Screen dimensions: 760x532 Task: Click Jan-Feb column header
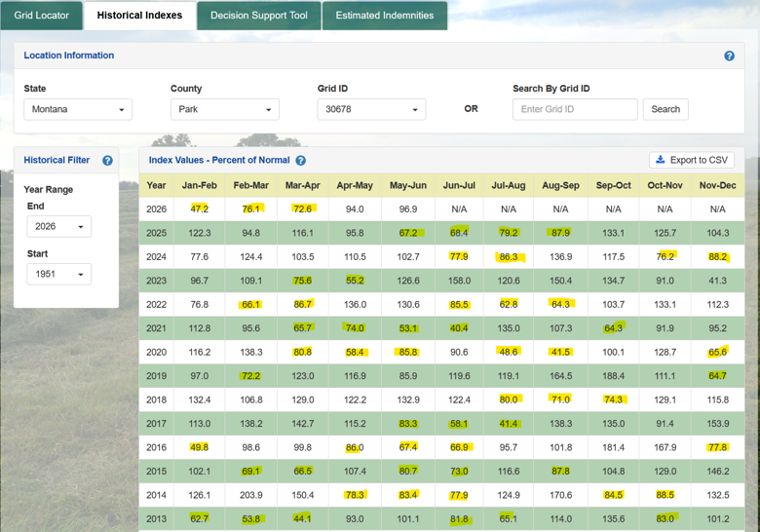[199, 185]
